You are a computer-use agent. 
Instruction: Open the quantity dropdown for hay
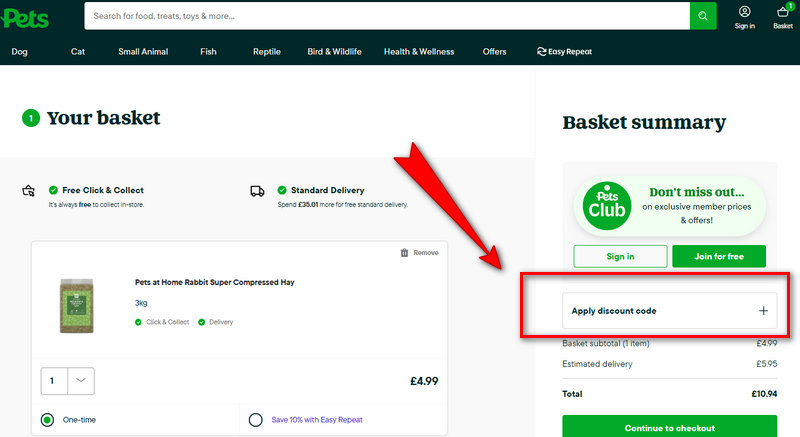point(81,380)
